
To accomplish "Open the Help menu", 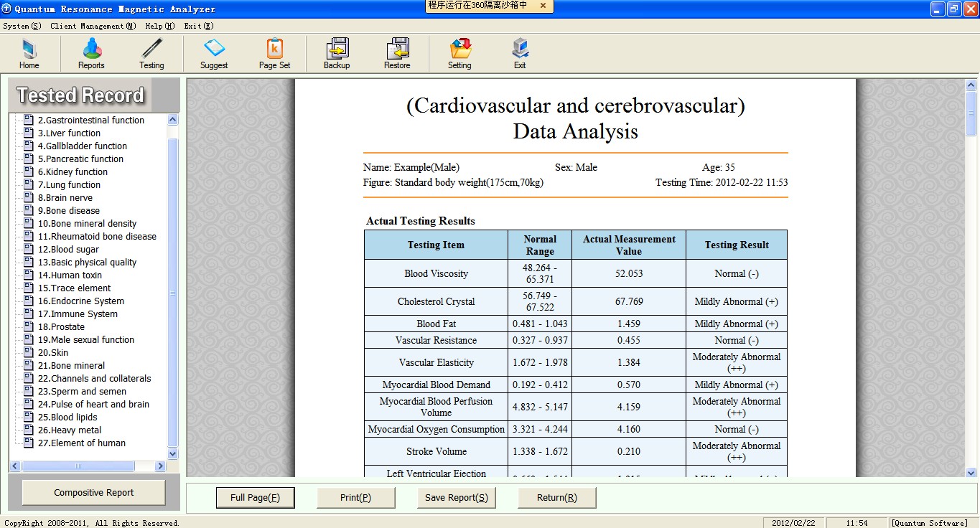I will click(159, 26).
